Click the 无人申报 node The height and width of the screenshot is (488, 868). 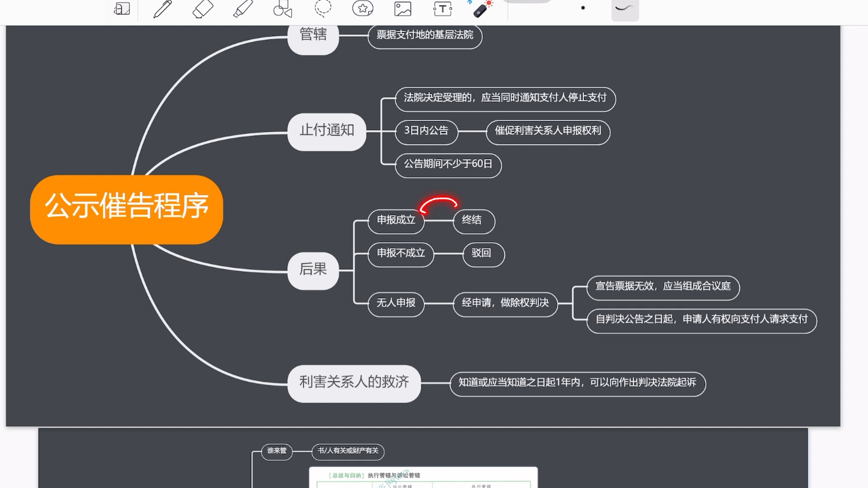396,304
